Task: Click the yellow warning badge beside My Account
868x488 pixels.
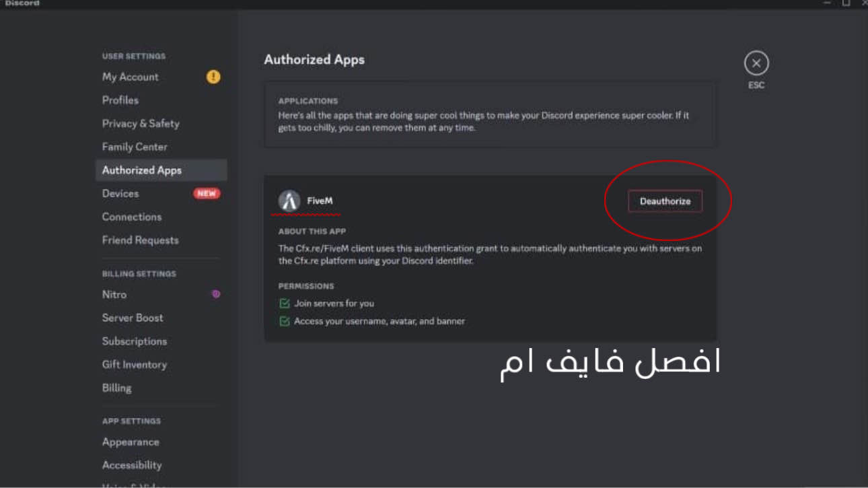Action: click(x=213, y=77)
